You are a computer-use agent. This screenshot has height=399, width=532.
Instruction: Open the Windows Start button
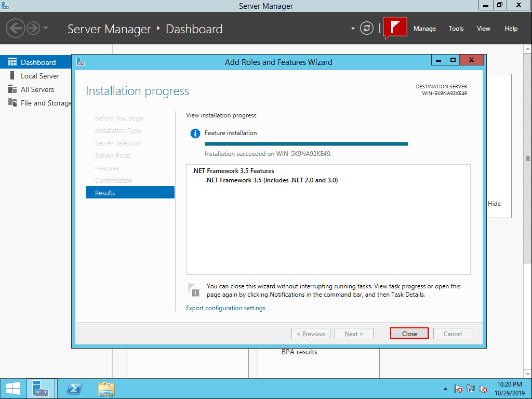(x=13, y=389)
